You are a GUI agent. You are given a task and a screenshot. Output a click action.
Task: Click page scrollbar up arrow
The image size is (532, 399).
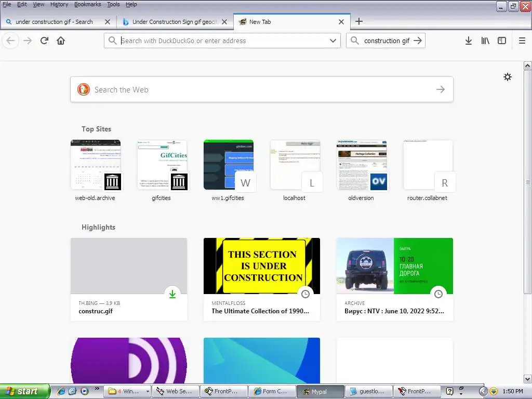528,66
